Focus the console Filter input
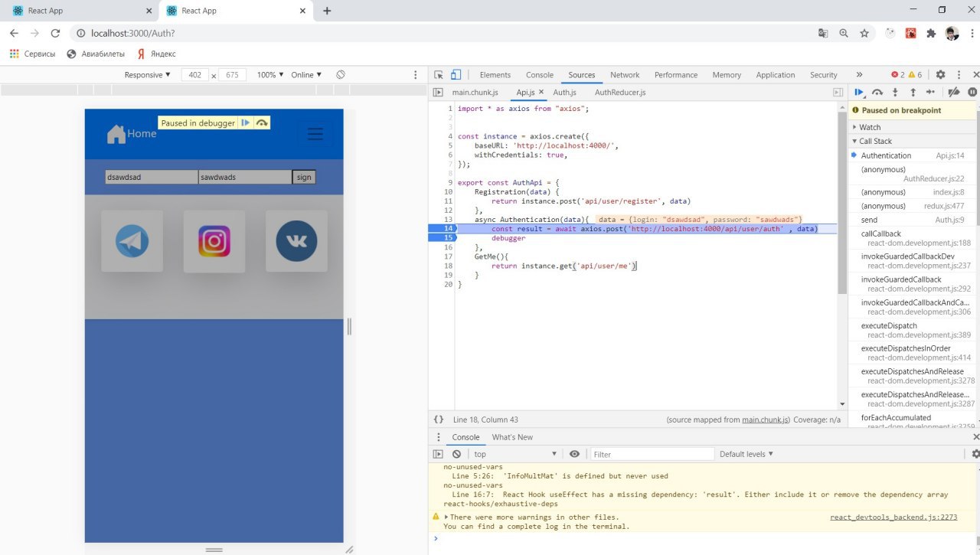Screen dimensions: 980x555 pos(651,454)
